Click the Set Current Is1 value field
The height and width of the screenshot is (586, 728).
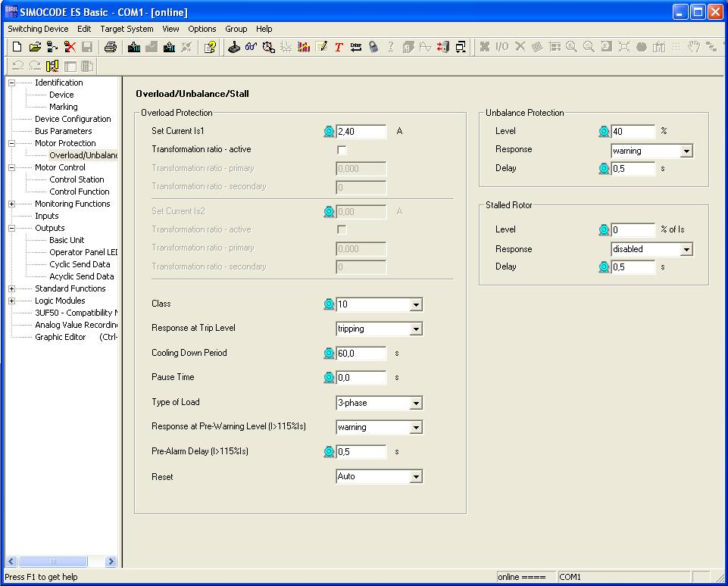pyautogui.click(x=361, y=131)
